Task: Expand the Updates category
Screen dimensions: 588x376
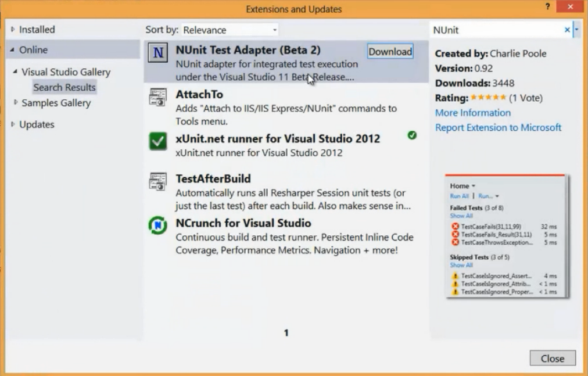Action: tap(13, 124)
